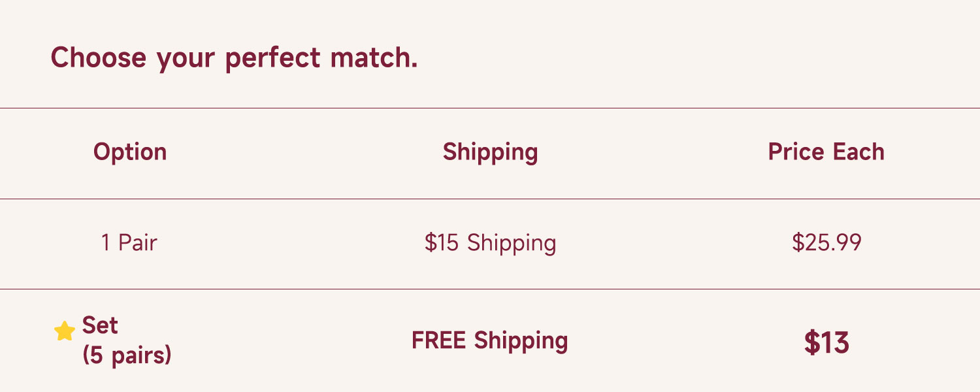Screen dimensions: 980x392
Task: Select the 1 Pair option
Action: 129,243
